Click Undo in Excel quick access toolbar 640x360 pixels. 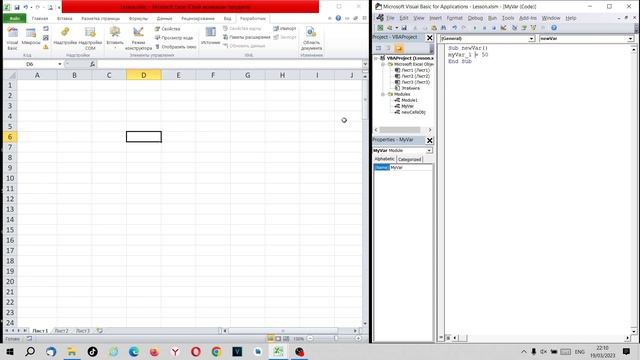tap(25, 7)
